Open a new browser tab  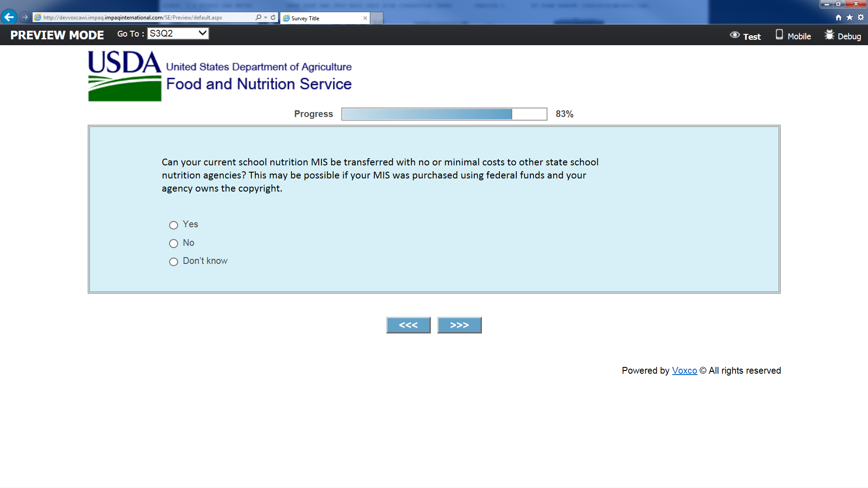377,18
